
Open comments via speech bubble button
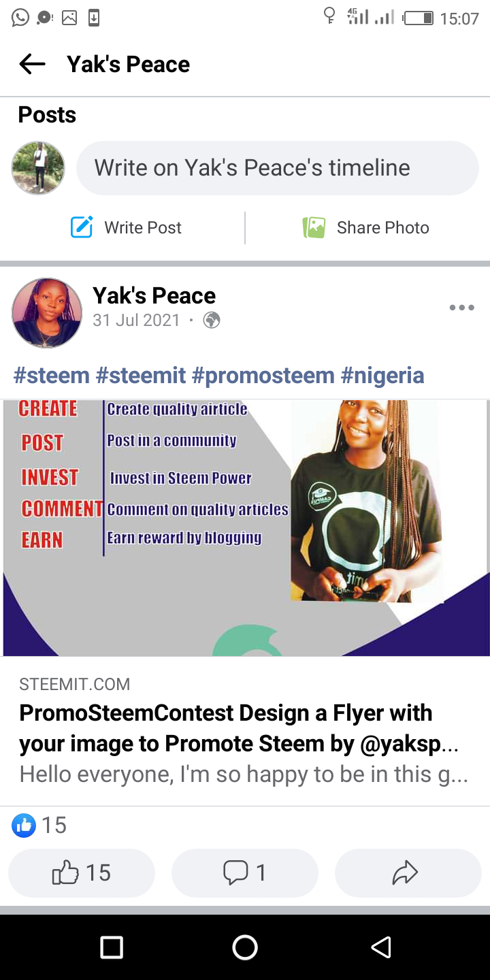pyautogui.click(x=245, y=872)
